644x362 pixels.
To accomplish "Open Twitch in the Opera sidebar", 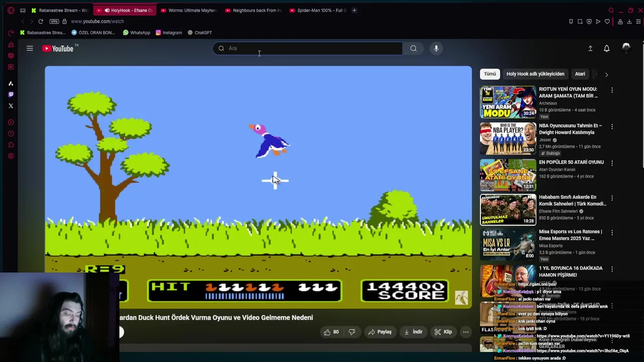I will point(11,95).
